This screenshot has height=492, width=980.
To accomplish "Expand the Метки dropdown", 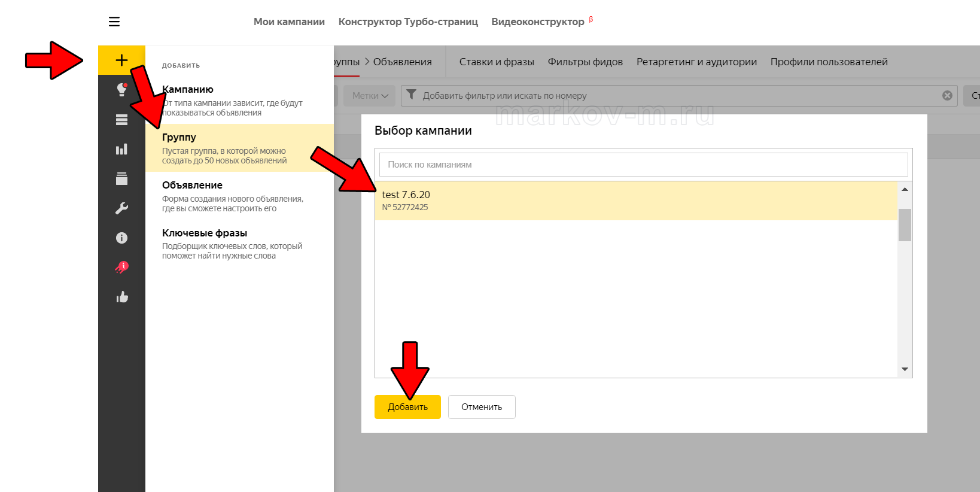I will point(370,96).
